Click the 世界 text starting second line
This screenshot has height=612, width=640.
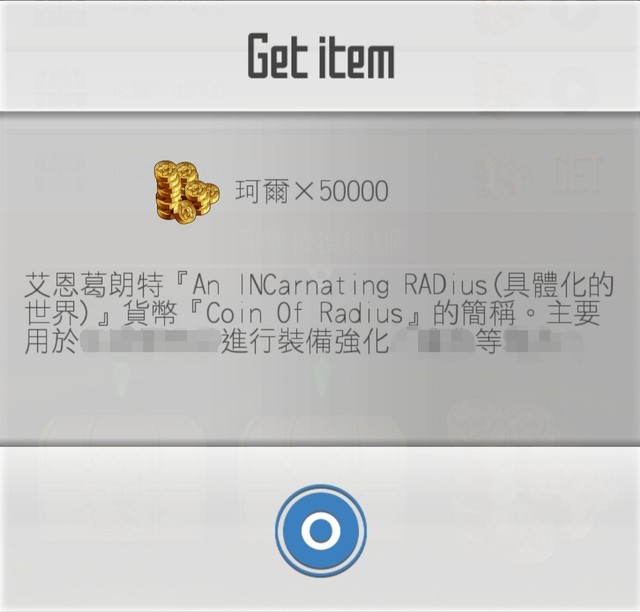point(52,313)
